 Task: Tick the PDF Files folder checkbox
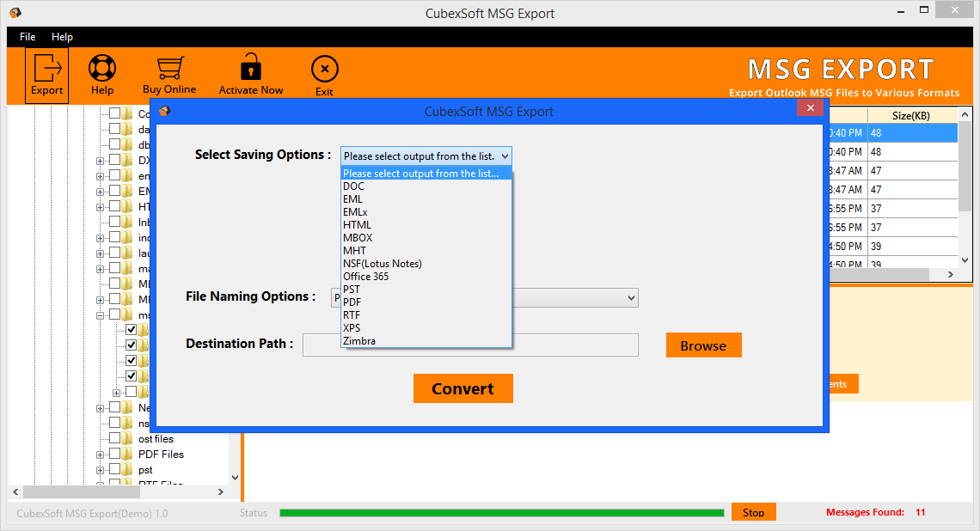point(114,455)
